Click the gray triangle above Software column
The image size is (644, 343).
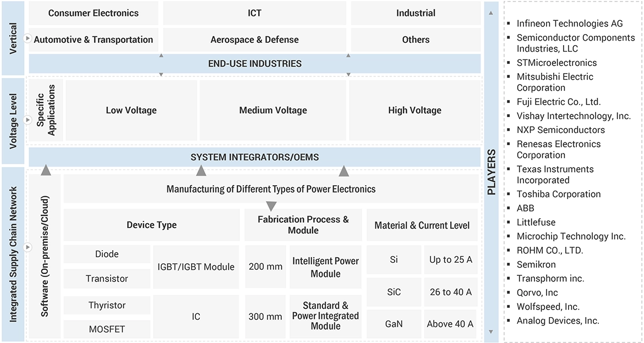(x=46, y=170)
